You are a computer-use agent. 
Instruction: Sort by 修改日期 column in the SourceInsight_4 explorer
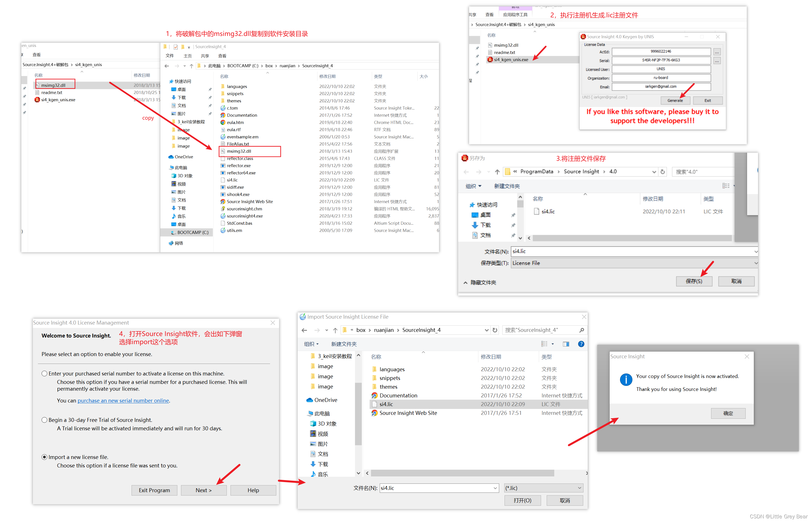pyautogui.click(x=327, y=76)
